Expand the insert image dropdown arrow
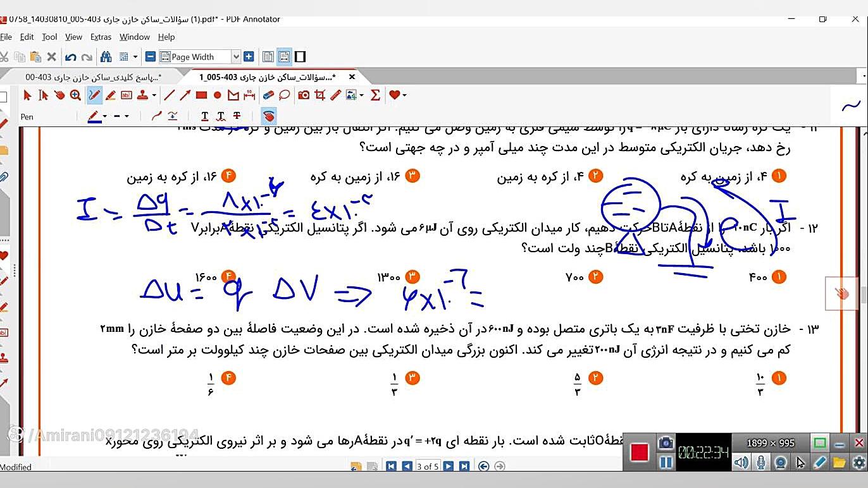This screenshot has height=488, width=868. [361, 95]
